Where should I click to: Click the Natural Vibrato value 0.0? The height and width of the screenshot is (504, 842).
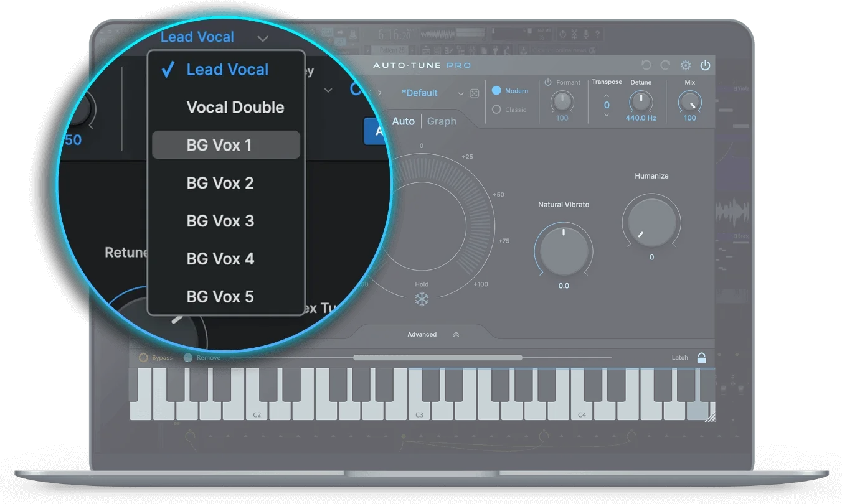564,286
